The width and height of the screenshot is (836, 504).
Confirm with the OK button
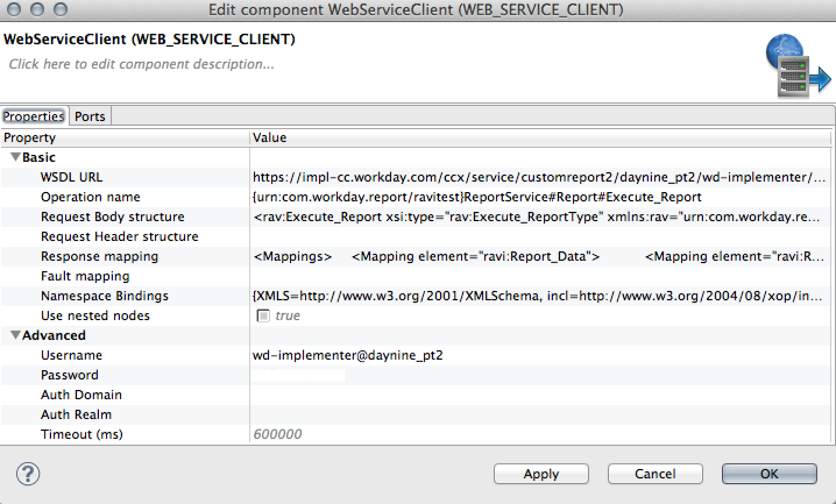click(769, 474)
